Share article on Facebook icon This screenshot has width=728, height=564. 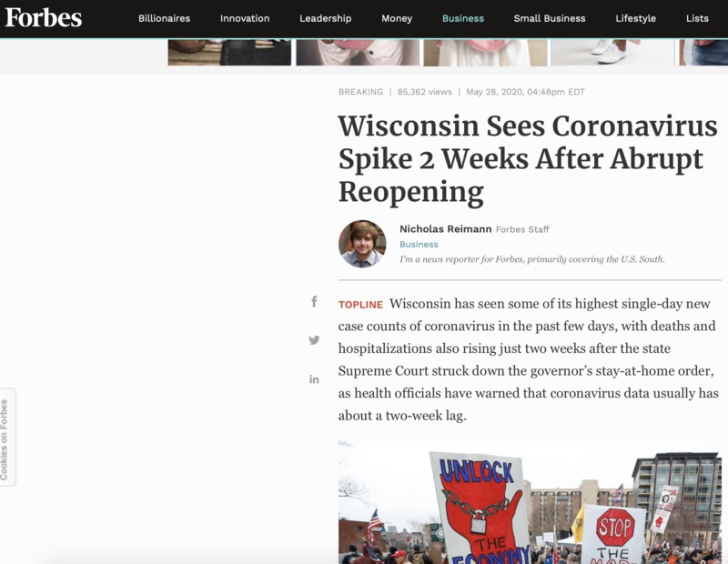314,302
